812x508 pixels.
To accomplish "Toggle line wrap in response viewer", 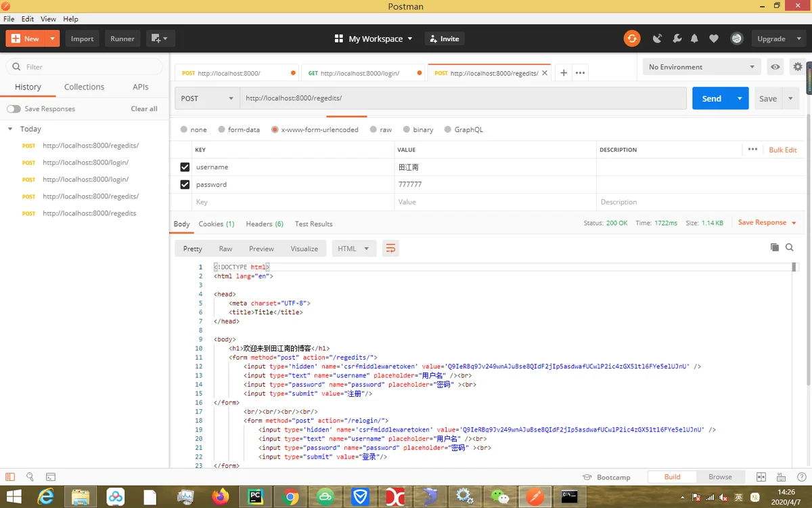I will click(x=390, y=249).
